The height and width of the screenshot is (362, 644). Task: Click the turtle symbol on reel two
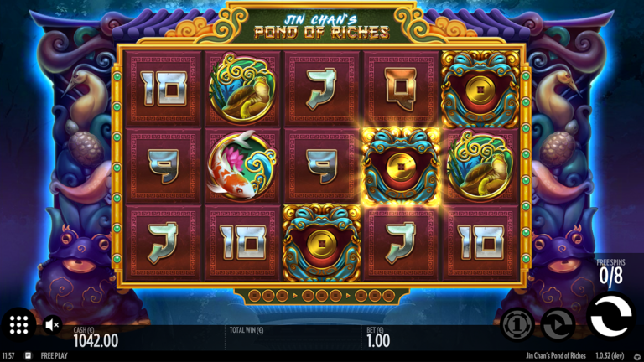point(241,88)
